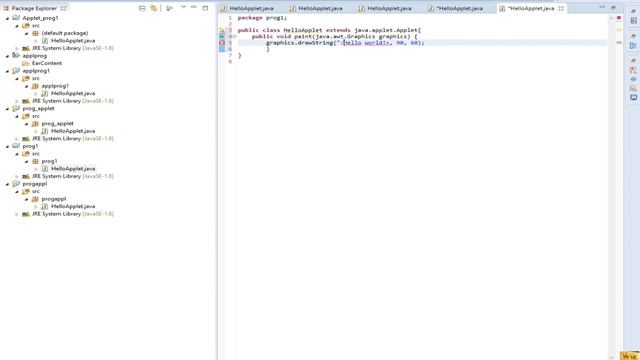
Task: Collapse the applprog1 project
Action: [7, 71]
